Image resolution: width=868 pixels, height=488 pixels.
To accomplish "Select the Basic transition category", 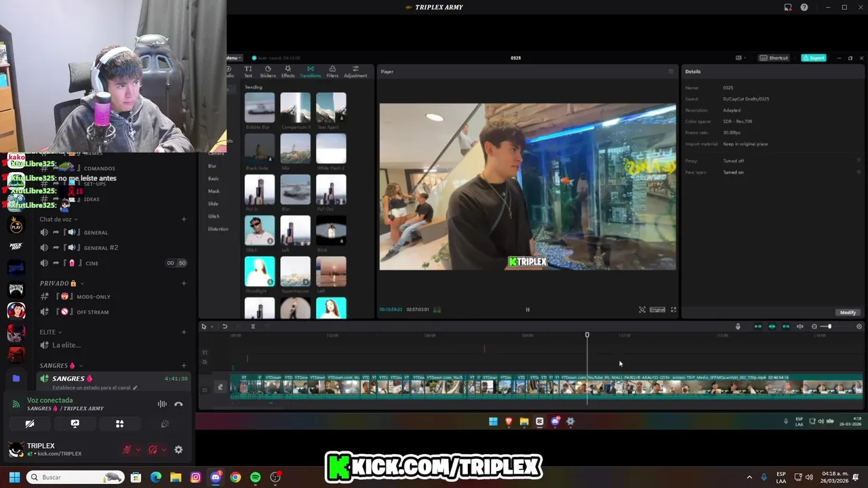I will pyautogui.click(x=213, y=178).
